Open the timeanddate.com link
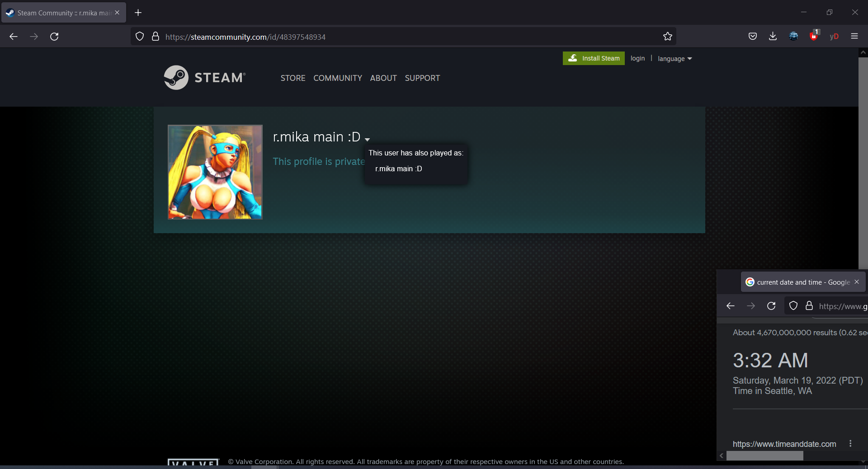Screen dimensions: 868x469 (784, 444)
